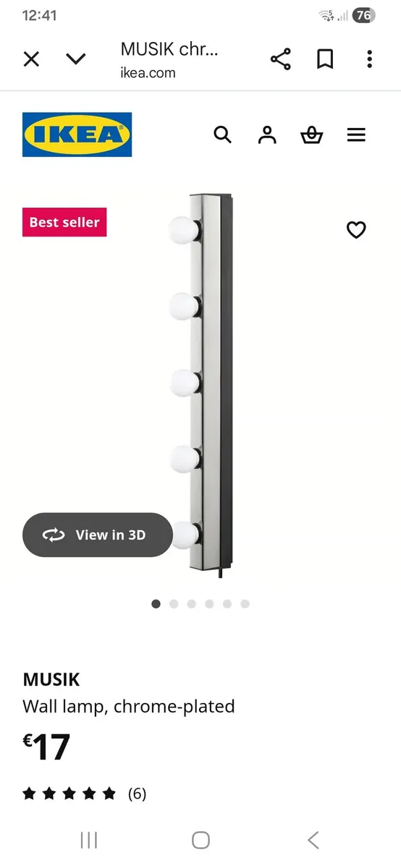Expand the downward chevron in top bar

pos(76,59)
